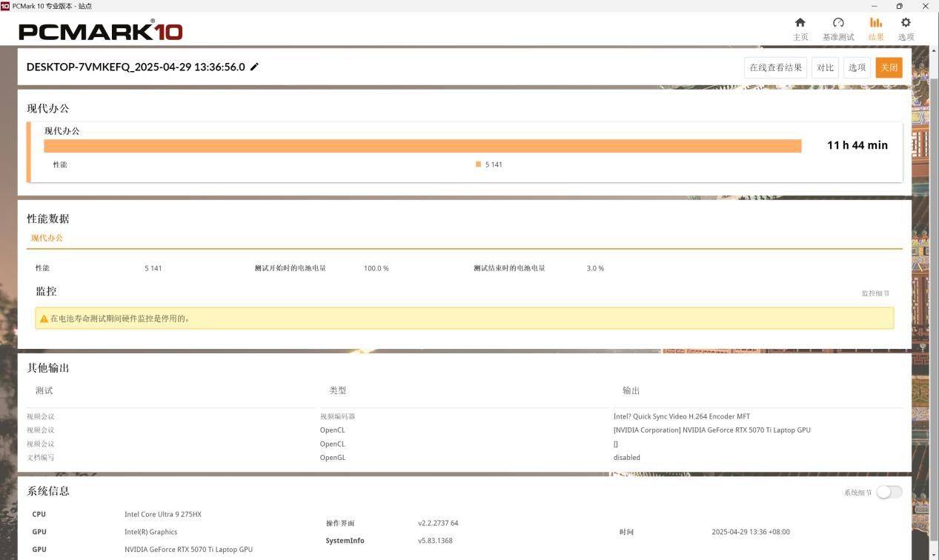Click the 监控 heading
939x560 pixels.
click(46, 291)
